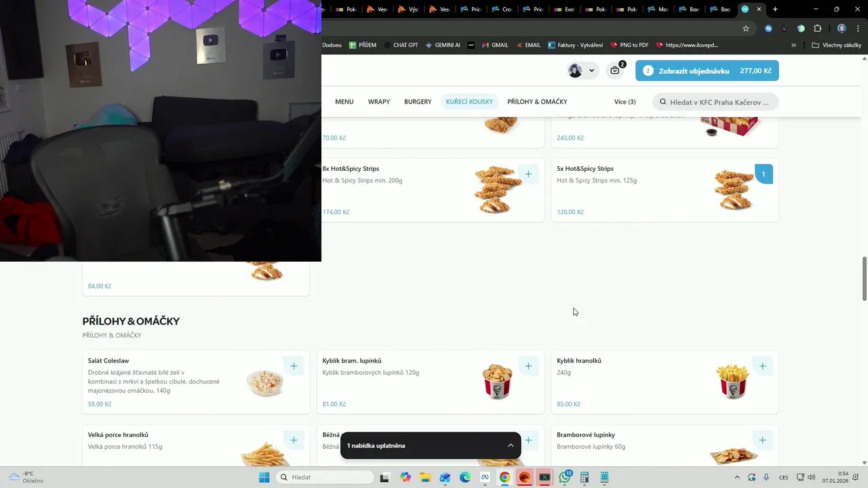Open the Chrome profile avatar
Image resolution: width=868 pixels, height=488 pixels.
842,28
